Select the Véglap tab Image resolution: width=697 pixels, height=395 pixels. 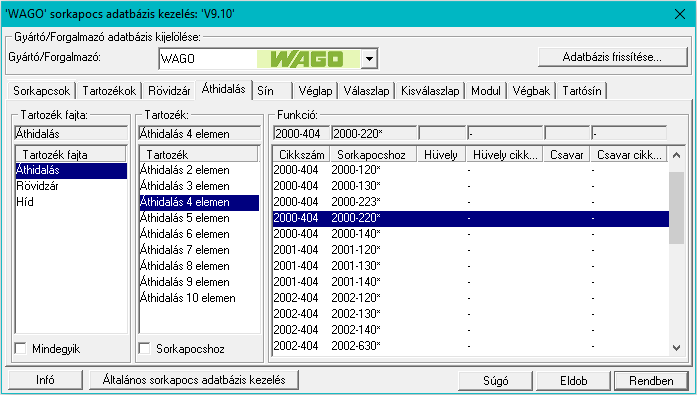315,91
